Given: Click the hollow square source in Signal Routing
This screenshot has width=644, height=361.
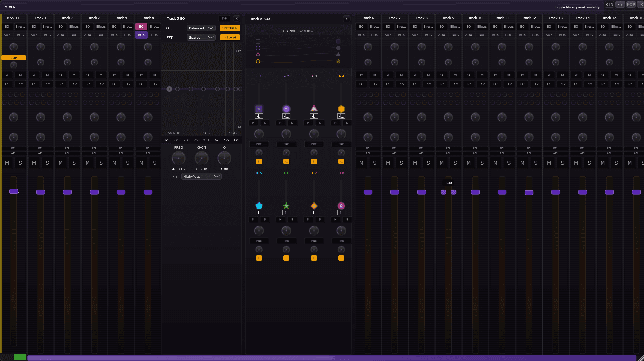Looking at the screenshot, I should pos(258,41).
